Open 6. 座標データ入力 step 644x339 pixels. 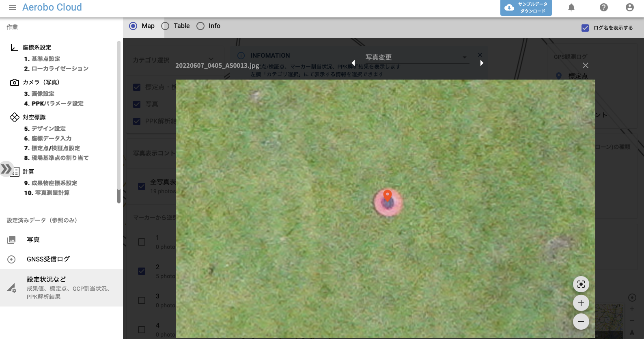(x=47, y=138)
